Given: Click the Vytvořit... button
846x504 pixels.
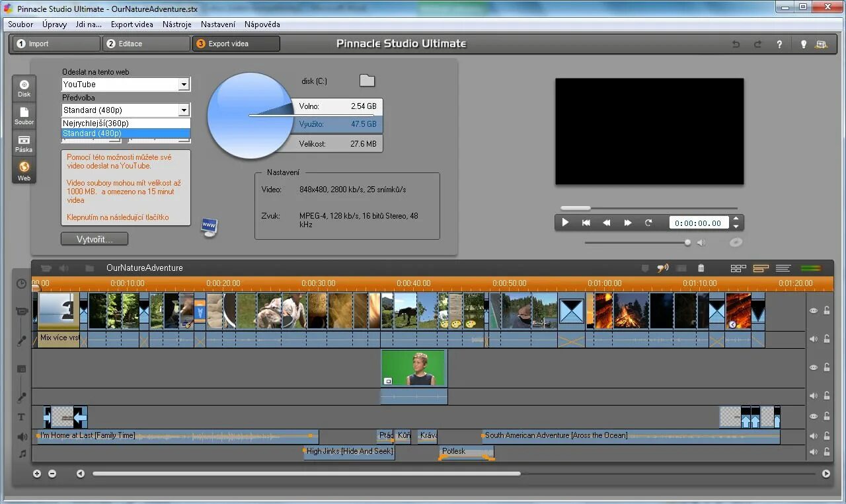Looking at the screenshot, I should (95, 239).
